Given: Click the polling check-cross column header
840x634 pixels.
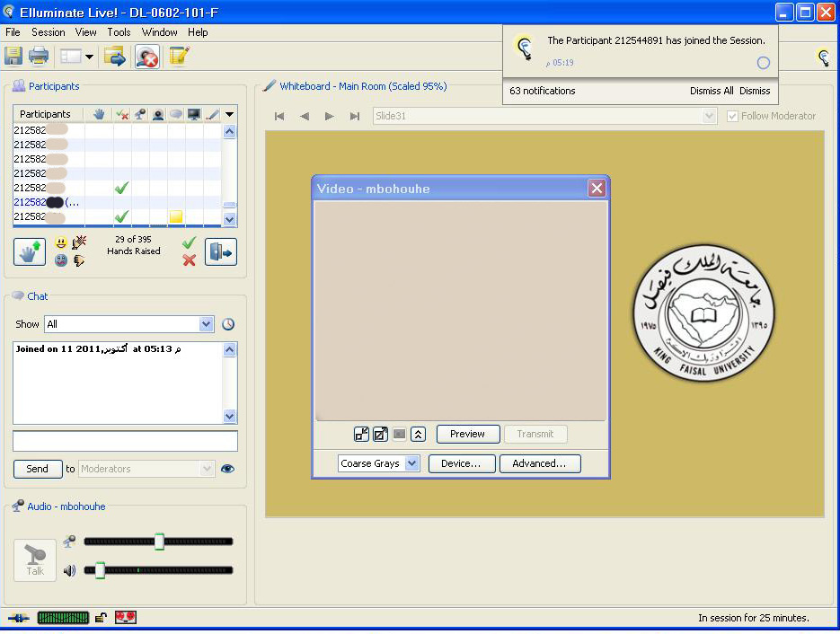Looking at the screenshot, I should pyautogui.click(x=122, y=114).
